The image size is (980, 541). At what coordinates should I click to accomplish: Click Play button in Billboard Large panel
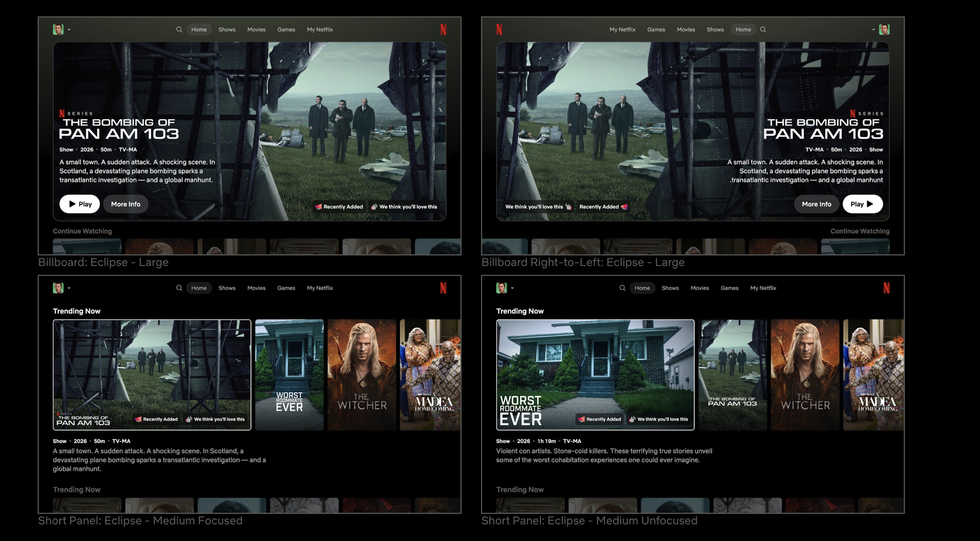click(x=80, y=204)
